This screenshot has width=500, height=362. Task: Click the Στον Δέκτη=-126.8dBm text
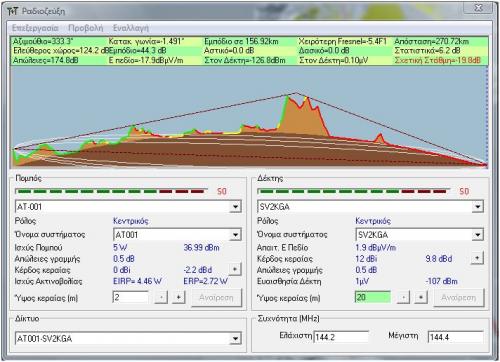(x=245, y=60)
